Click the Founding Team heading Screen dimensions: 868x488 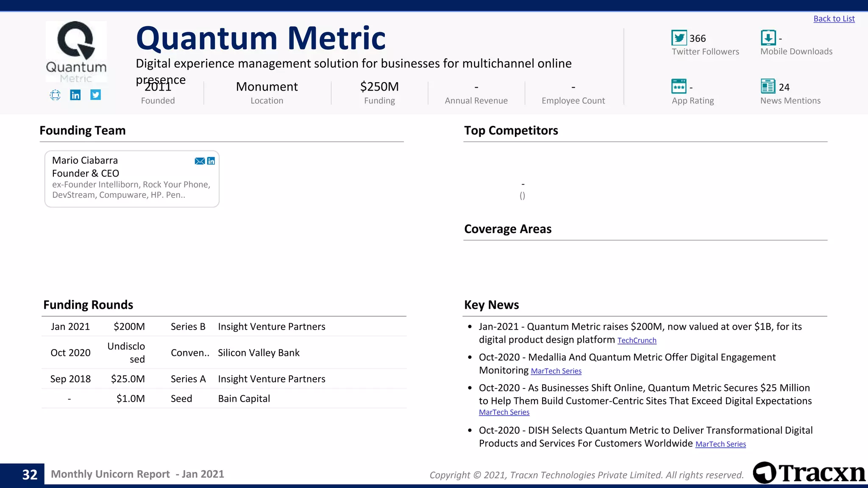83,130
